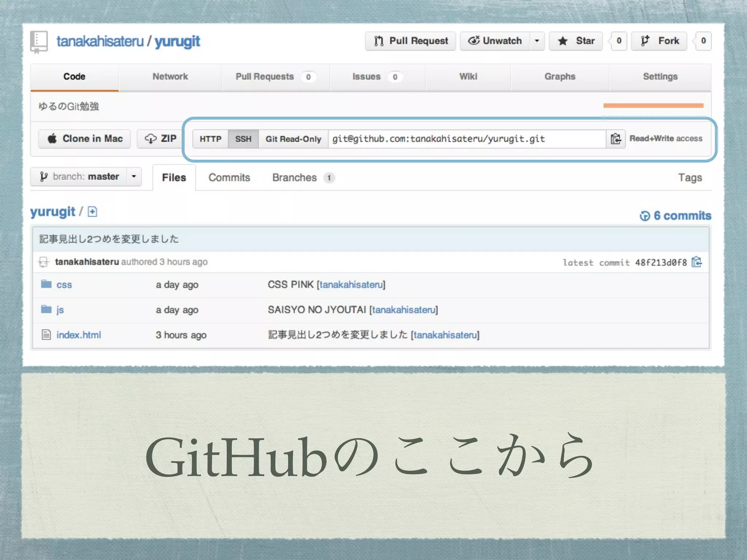Open CSS PINK commit message
The image size is (747, 560).
click(x=291, y=284)
